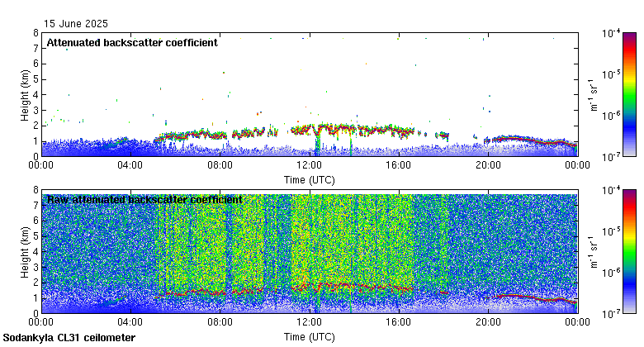Click height tick 4 on Raw backscatter plot axis
The width and height of the screenshot is (644, 347).
[x=36, y=252]
